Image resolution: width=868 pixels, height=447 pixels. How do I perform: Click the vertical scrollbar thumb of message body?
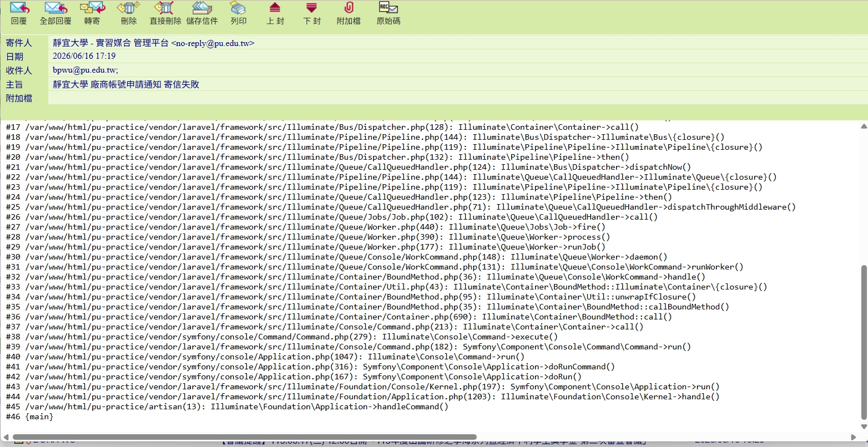pyautogui.click(x=864, y=342)
